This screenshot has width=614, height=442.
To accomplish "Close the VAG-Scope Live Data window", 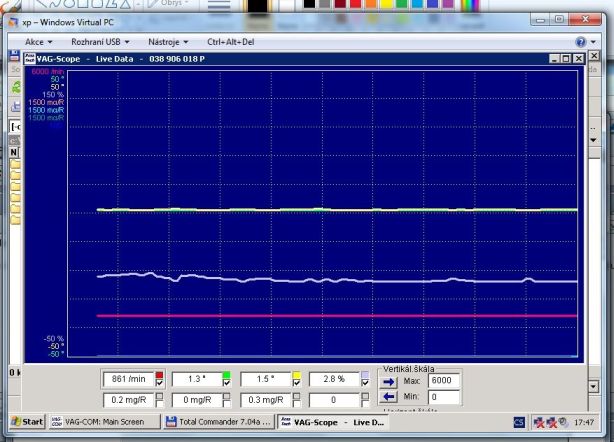I will [x=578, y=59].
